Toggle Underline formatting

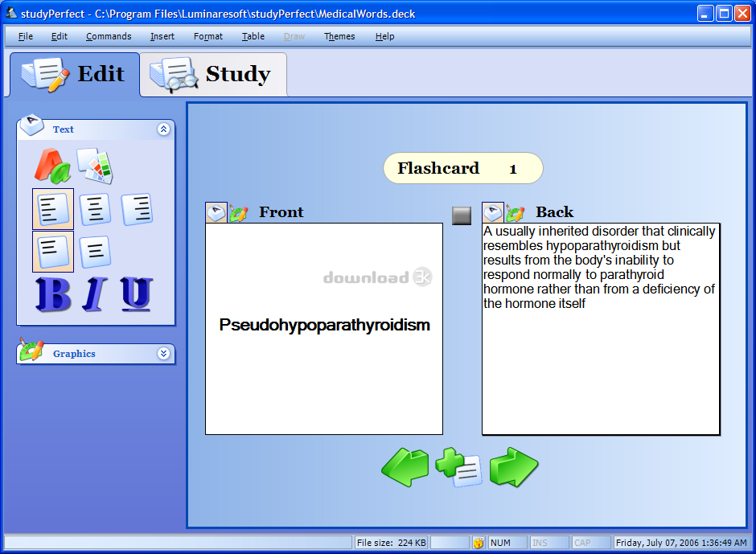[137, 293]
